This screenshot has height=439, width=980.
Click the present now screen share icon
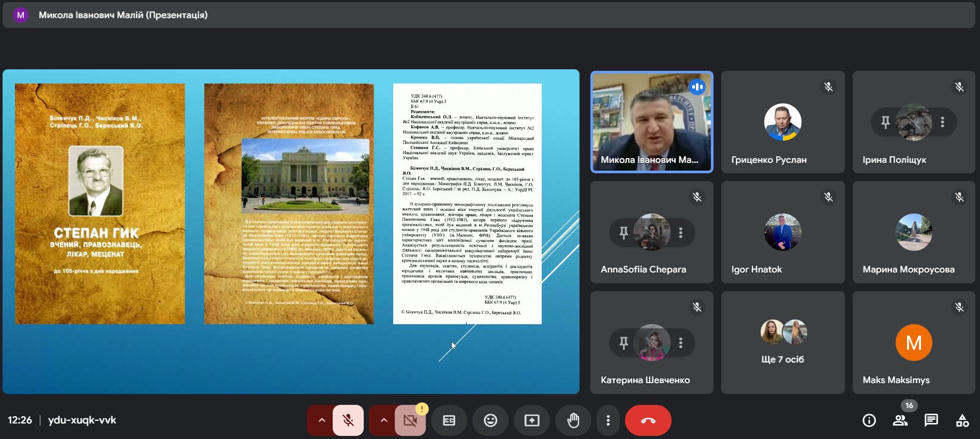click(532, 420)
